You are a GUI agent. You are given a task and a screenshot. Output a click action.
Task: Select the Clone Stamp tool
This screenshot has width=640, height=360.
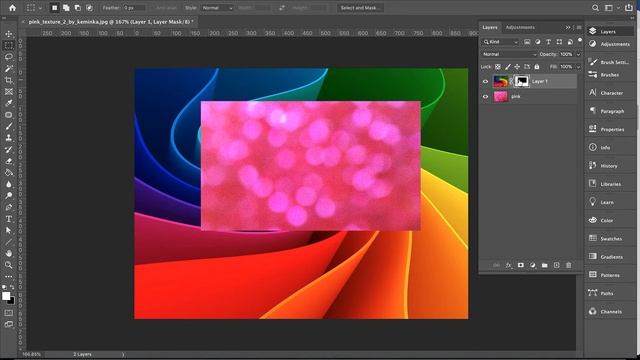click(x=9, y=138)
